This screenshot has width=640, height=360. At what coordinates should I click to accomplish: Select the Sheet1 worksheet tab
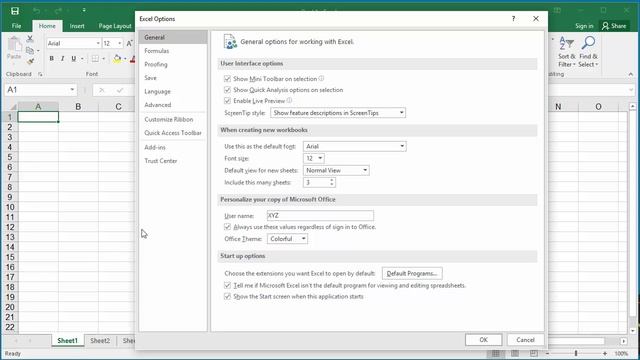[67, 340]
